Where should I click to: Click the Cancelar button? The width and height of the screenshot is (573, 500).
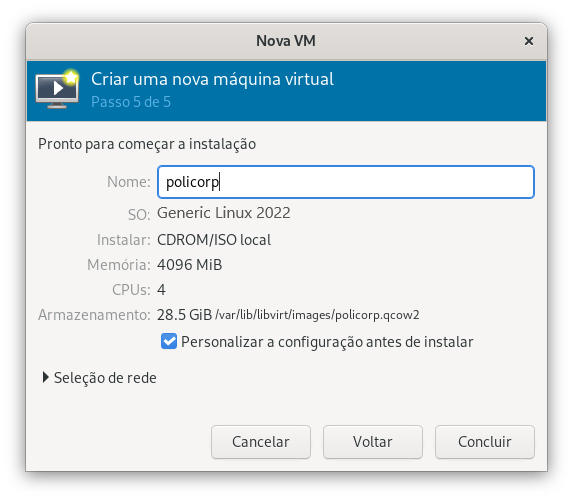[261, 442]
